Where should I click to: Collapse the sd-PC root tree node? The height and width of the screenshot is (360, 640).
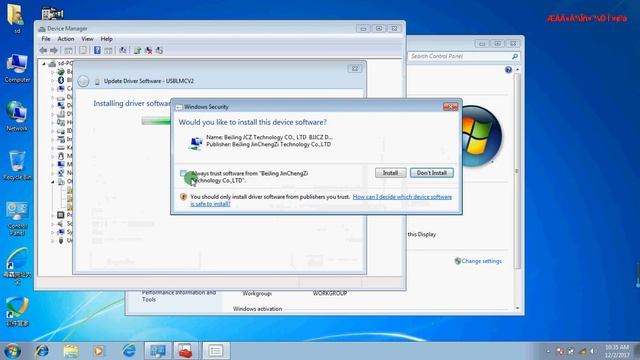(x=44, y=64)
